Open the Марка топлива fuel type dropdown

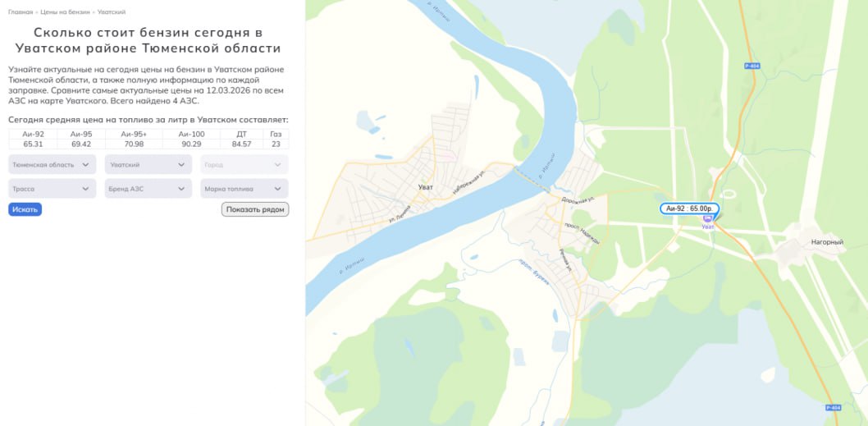click(244, 189)
